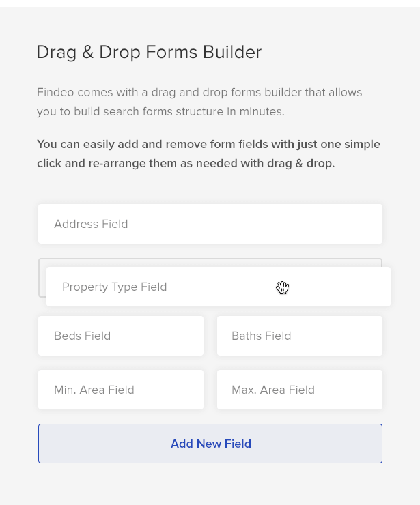Select the Baths Field box

pyautogui.click(x=300, y=336)
